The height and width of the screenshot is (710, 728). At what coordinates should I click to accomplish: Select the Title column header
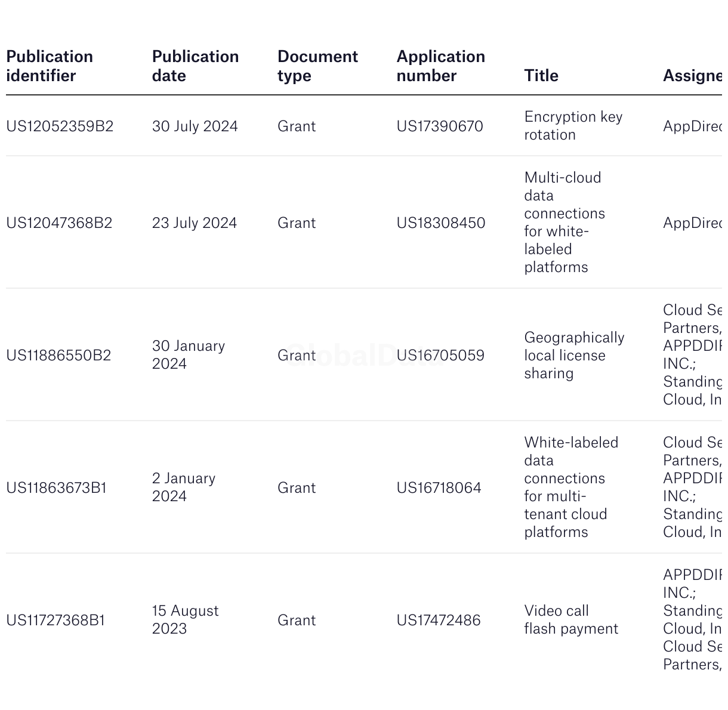pyautogui.click(x=541, y=76)
